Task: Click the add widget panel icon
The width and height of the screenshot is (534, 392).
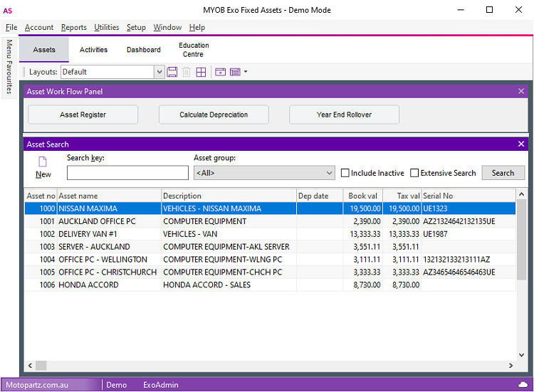Action: [x=220, y=72]
